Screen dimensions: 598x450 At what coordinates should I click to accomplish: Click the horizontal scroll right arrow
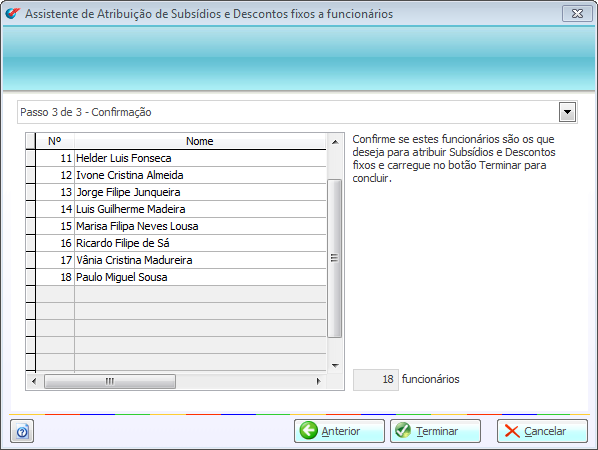(318, 381)
